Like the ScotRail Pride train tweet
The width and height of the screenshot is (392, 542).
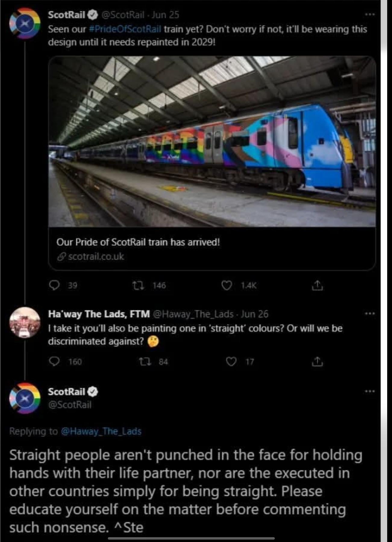click(227, 285)
